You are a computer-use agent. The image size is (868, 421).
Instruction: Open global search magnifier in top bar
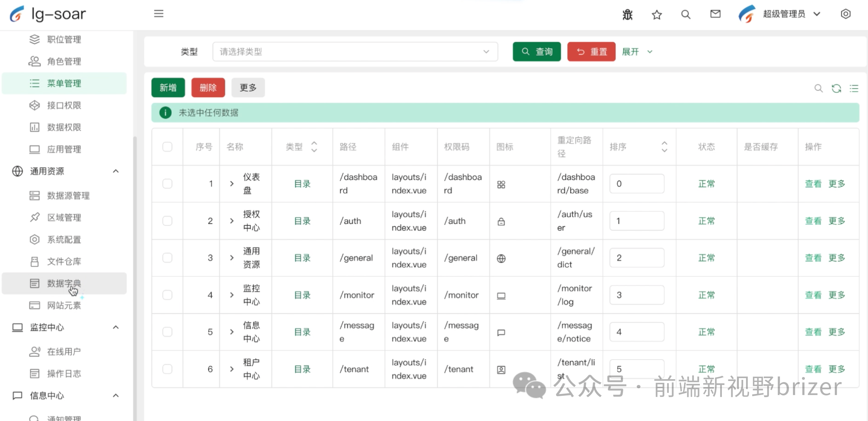(685, 14)
